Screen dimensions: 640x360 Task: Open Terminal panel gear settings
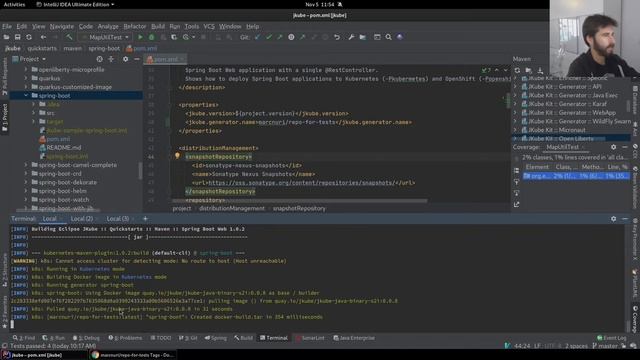pos(613,219)
